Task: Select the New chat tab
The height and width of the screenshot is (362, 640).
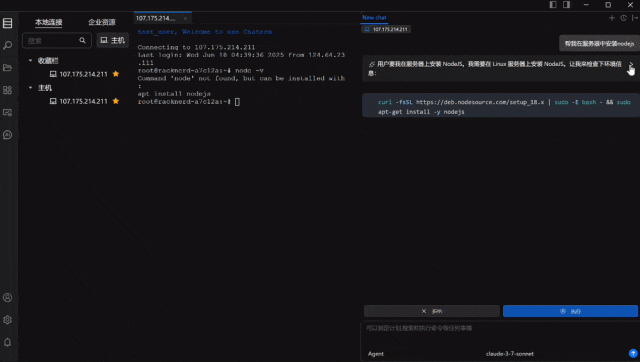Action: click(x=374, y=18)
